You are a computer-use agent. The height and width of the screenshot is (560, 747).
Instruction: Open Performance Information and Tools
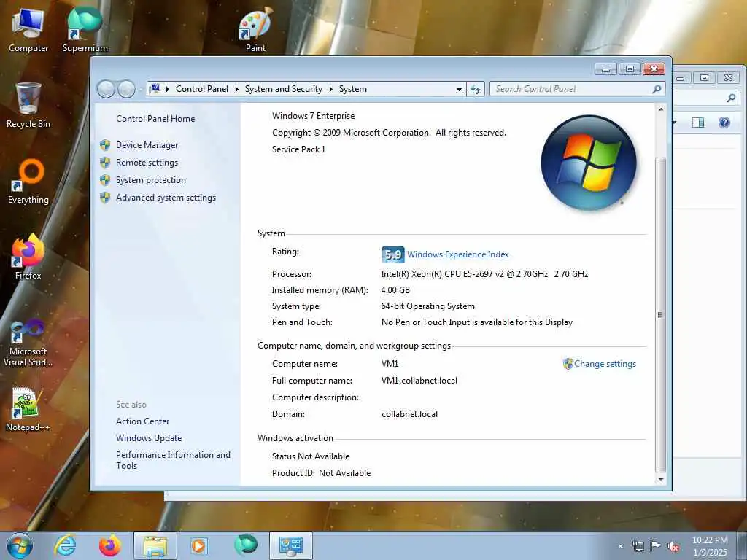[173, 461]
